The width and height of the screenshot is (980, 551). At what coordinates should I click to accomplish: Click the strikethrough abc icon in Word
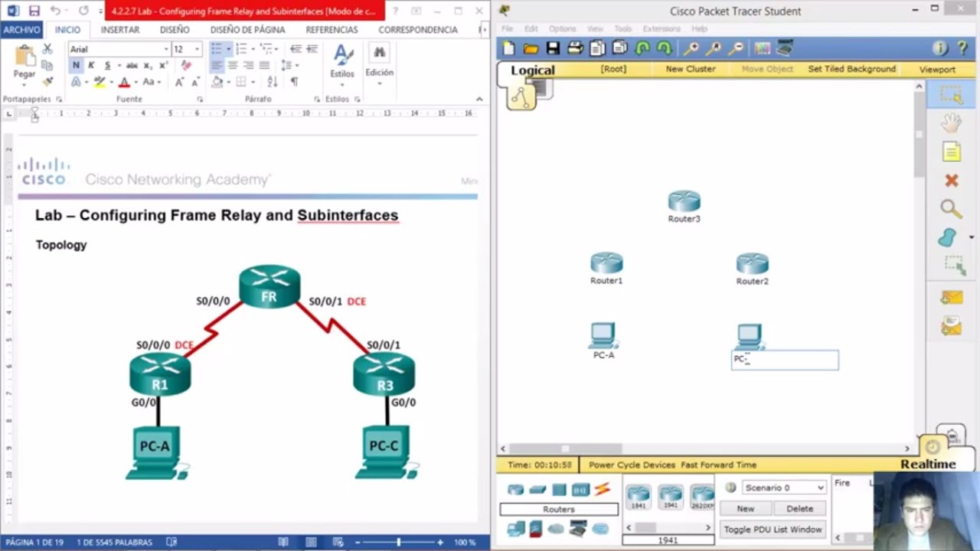click(132, 65)
